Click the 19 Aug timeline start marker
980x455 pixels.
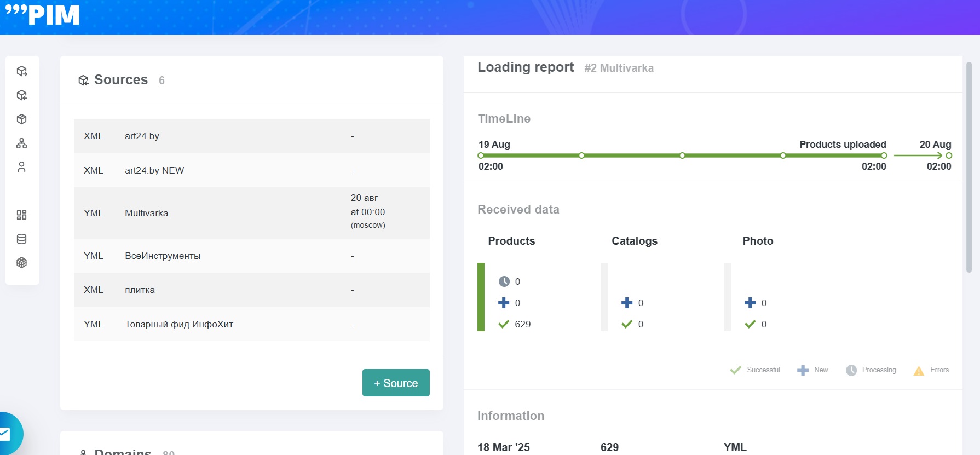click(x=481, y=155)
